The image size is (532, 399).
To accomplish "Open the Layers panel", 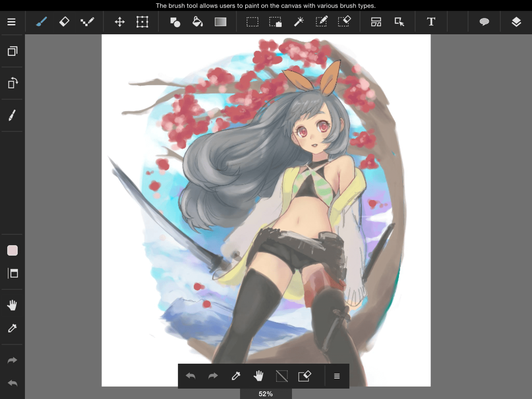I will tap(516, 22).
